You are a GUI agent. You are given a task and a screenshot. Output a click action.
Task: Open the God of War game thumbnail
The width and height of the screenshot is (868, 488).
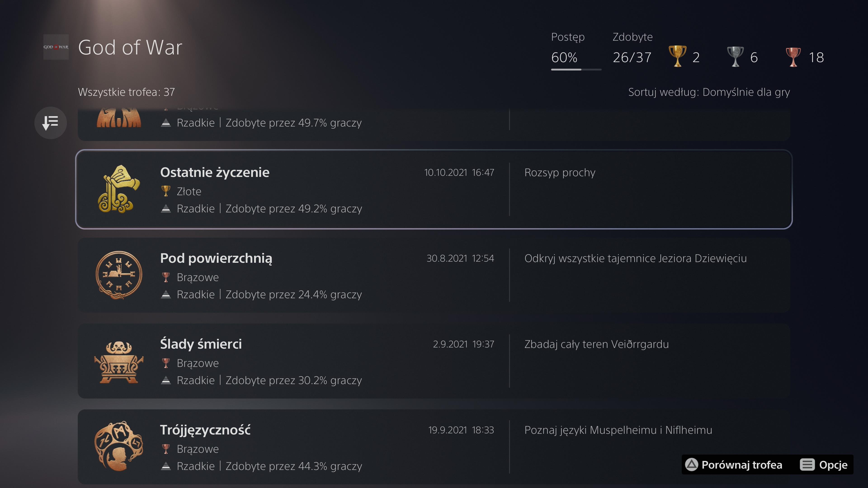point(56,47)
